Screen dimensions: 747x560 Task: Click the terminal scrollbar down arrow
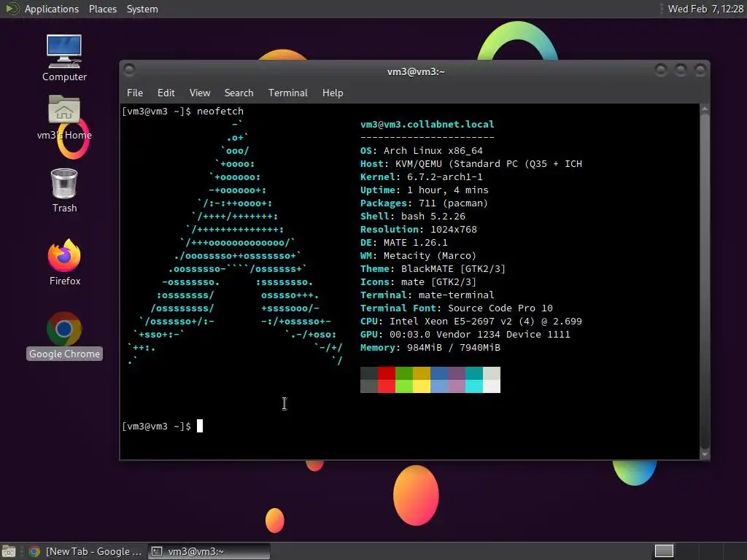pyautogui.click(x=705, y=454)
